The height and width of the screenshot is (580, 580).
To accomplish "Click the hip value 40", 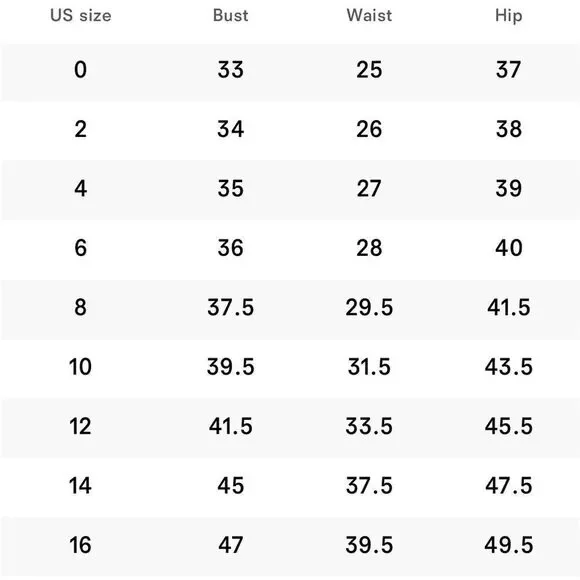I will pos(509,248).
